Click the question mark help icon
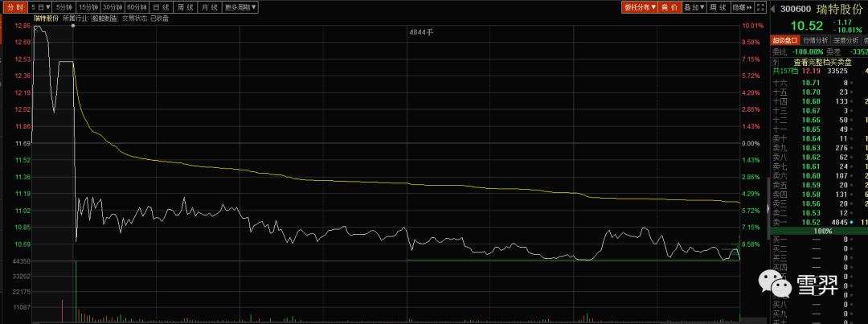Image resolution: width=868 pixels, height=324 pixels. click(x=776, y=63)
